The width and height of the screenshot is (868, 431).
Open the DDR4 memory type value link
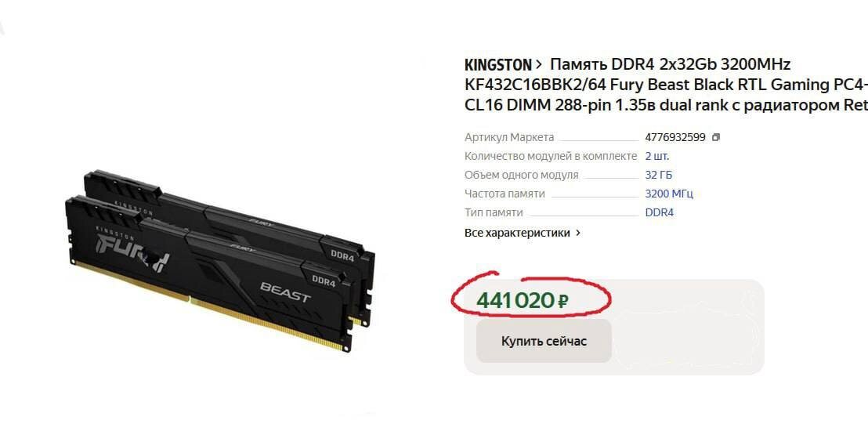(660, 212)
